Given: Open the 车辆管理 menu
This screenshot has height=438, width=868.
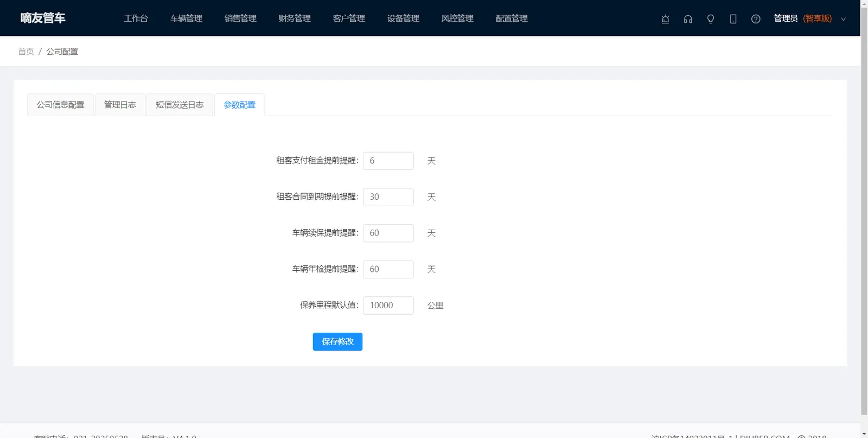Looking at the screenshot, I should pos(186,18).
